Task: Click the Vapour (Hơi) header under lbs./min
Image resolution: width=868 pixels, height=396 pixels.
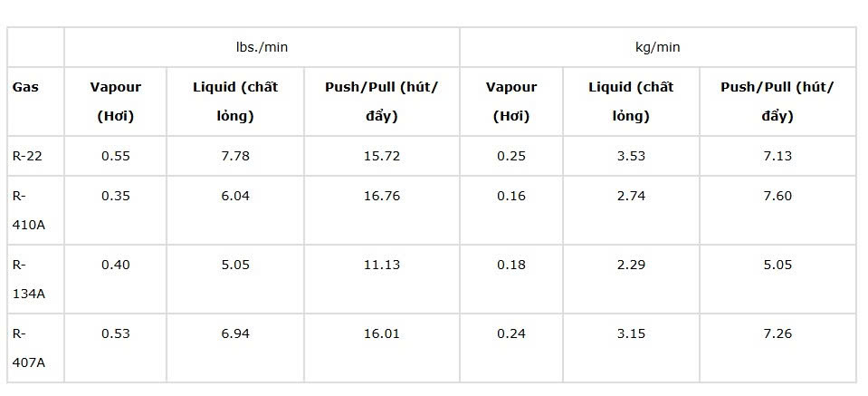Action: [x=116, y=101]
